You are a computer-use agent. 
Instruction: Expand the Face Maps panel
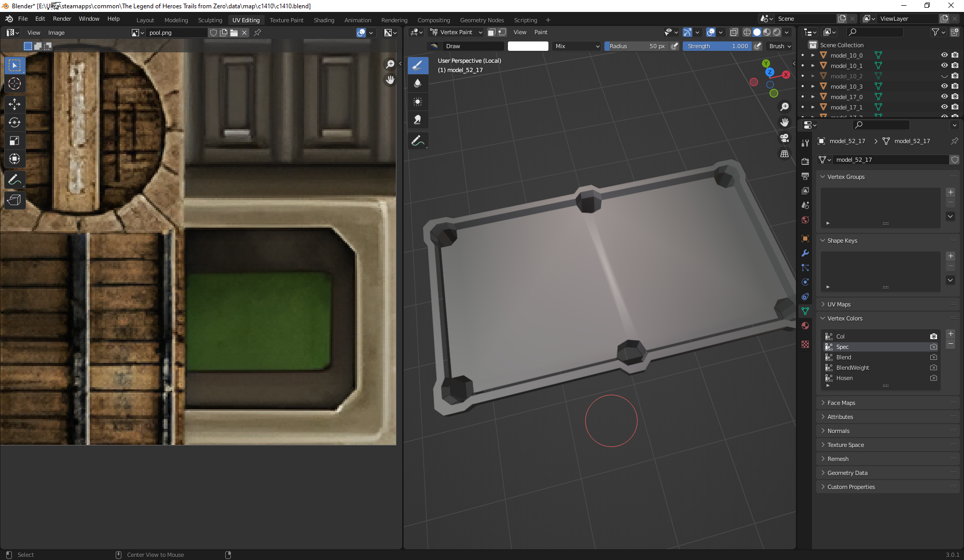point(887,403)
